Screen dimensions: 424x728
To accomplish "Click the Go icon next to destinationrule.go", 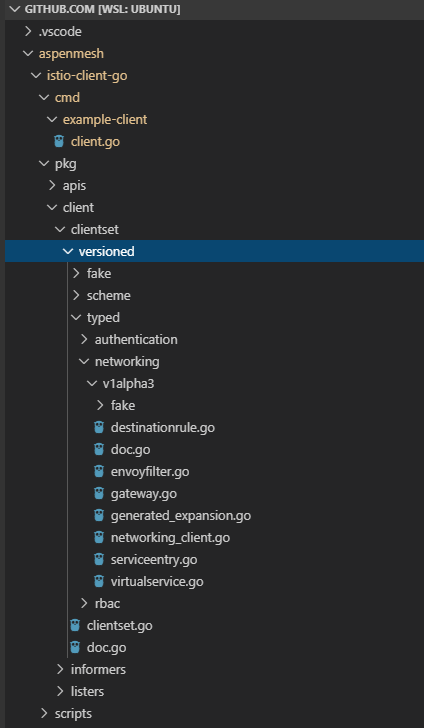I will pyautogui.click(x=98, y=427).
